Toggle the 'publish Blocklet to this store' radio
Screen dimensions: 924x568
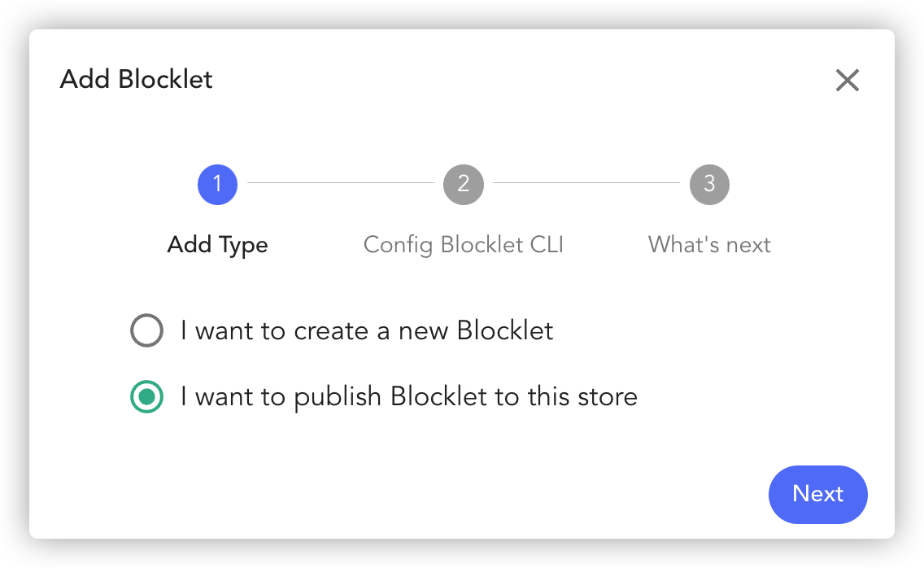146,396
